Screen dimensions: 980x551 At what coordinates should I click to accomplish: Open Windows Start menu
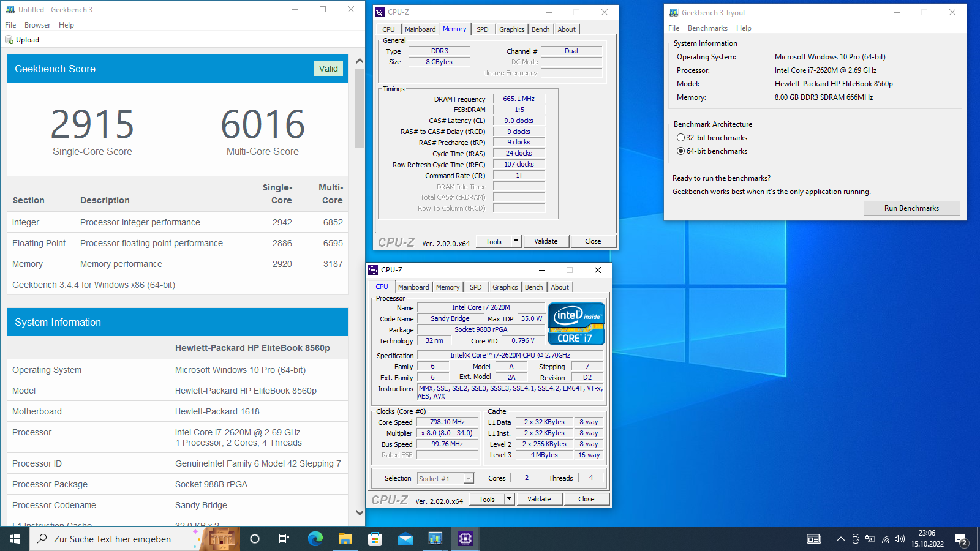pyautogui.click(x=15, y=539)
